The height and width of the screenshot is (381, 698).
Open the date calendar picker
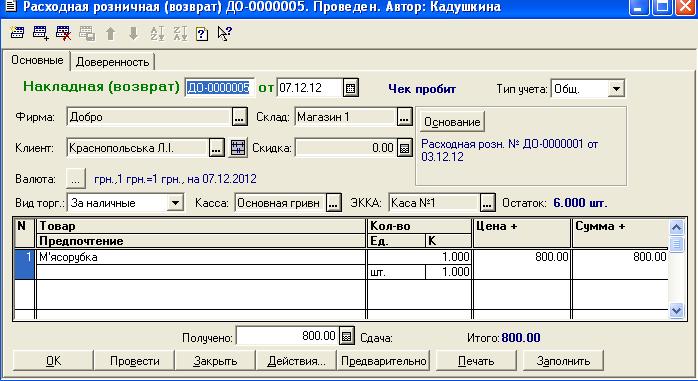click(351, 88)
